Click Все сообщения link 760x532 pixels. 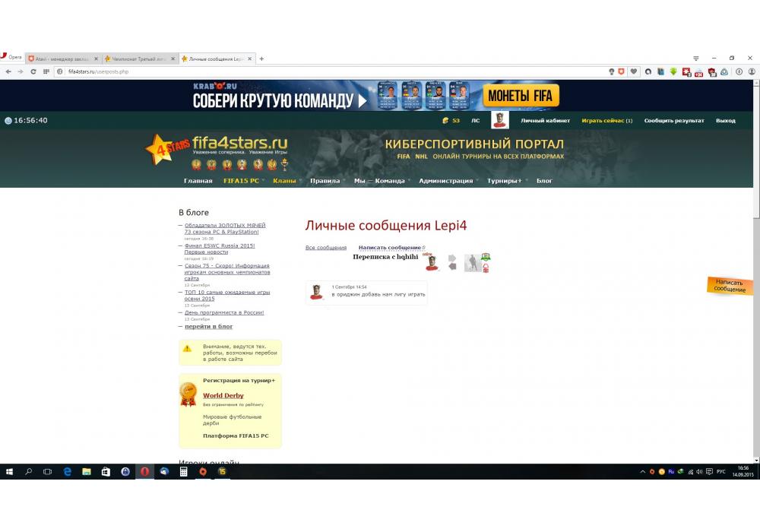point(326,248)
